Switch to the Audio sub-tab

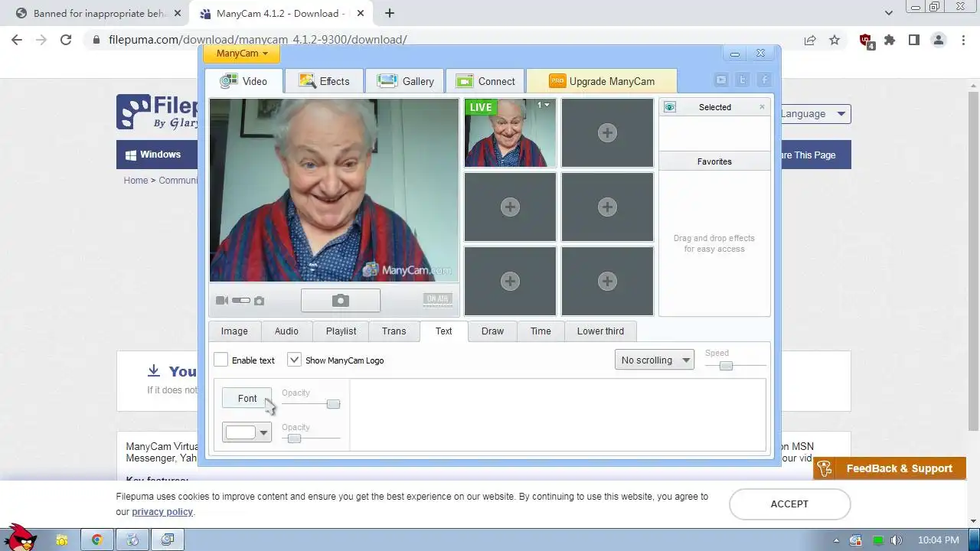pyautogui.click(x=286, y=331)
